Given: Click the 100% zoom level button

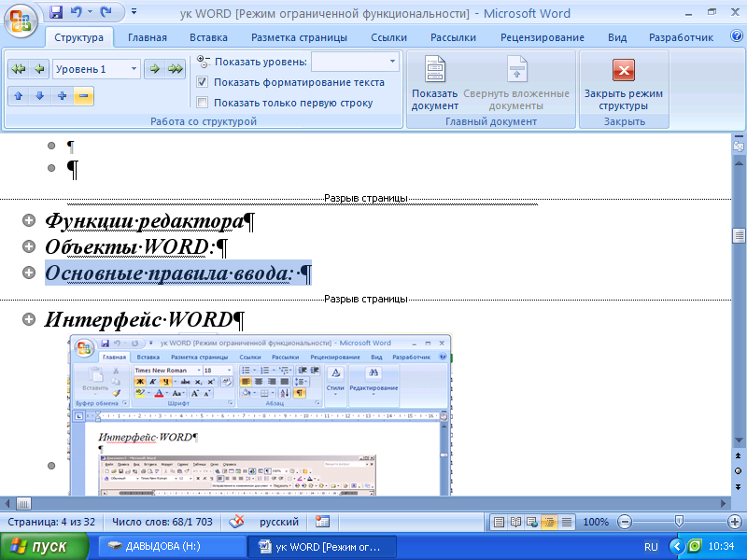Looking at the screenshot, I should click(x=596, y=522).
